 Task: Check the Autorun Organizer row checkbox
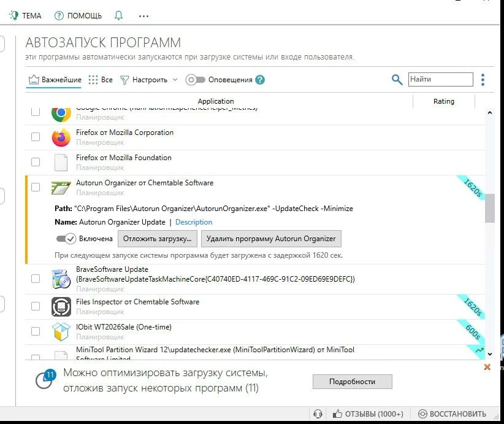click(36, 187)
